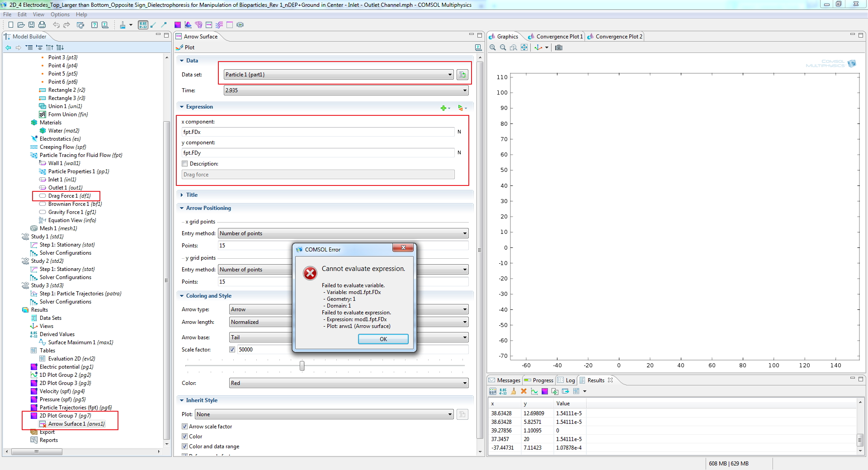
Task: Zoom in on the Graphics window
Action: (x=493, y=47)
